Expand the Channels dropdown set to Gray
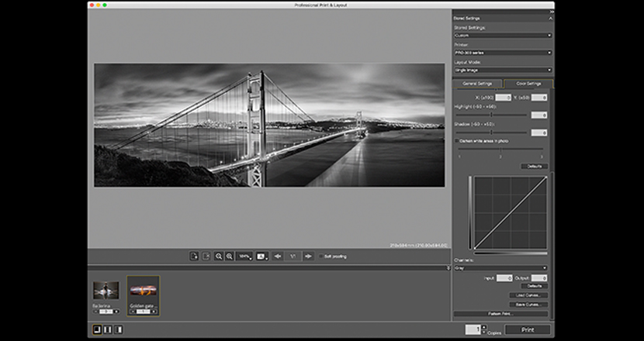644x341 pixels. (x=502, y=268)
